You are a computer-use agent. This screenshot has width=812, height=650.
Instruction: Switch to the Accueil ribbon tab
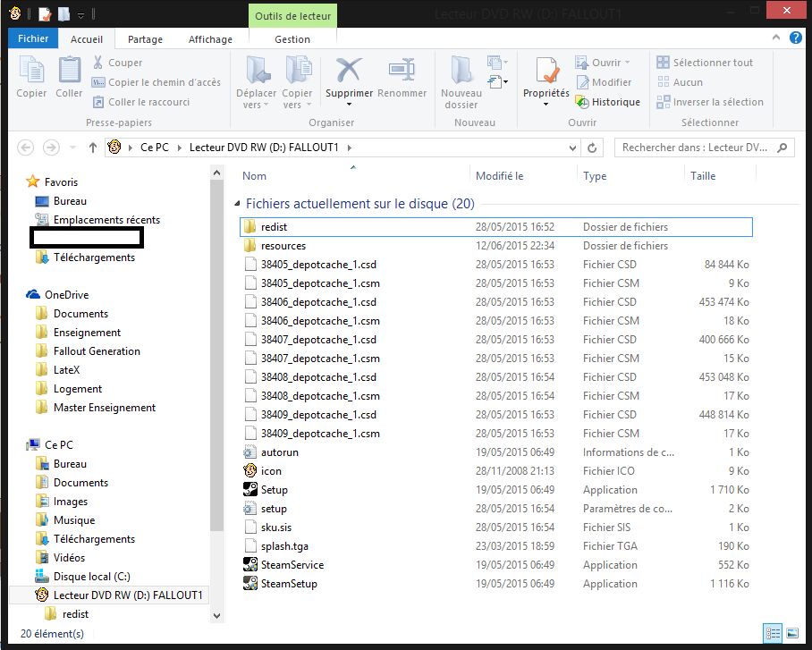[x=87, y=39]
